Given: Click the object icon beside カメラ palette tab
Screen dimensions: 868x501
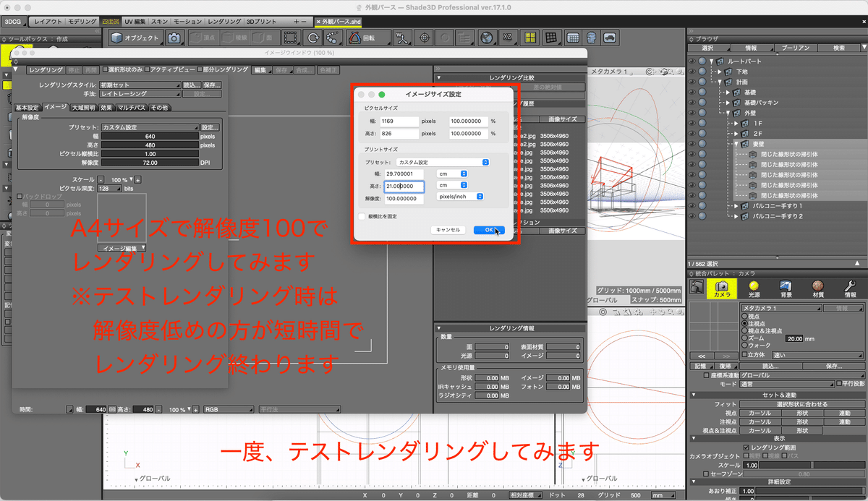Looking at the screenshot, I should pyautogui.click(x=696, y=287).
